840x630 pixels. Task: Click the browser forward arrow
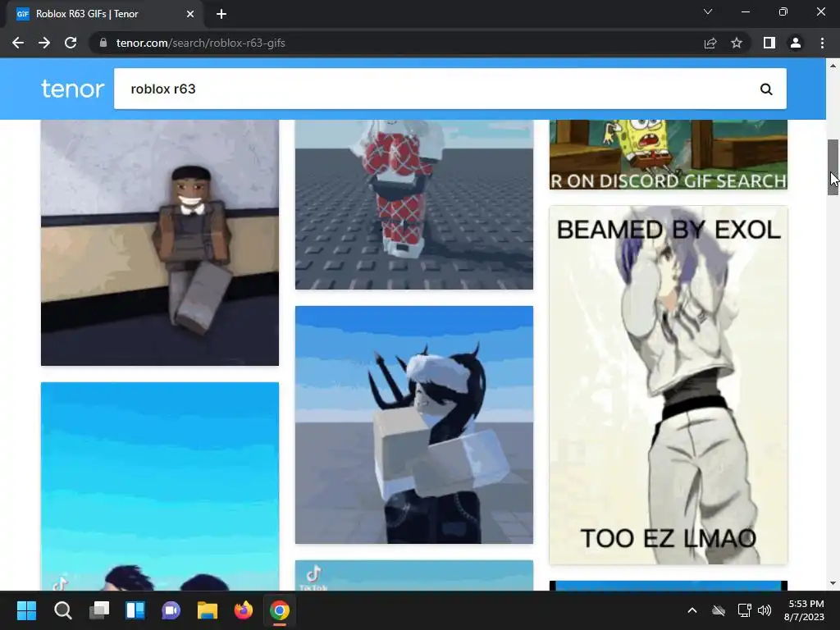point(44,43)
